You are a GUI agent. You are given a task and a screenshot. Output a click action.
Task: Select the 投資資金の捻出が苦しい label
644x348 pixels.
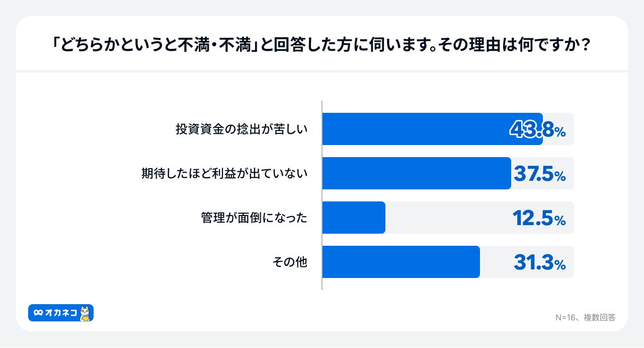pyautogui.click(x=242, y=129)
